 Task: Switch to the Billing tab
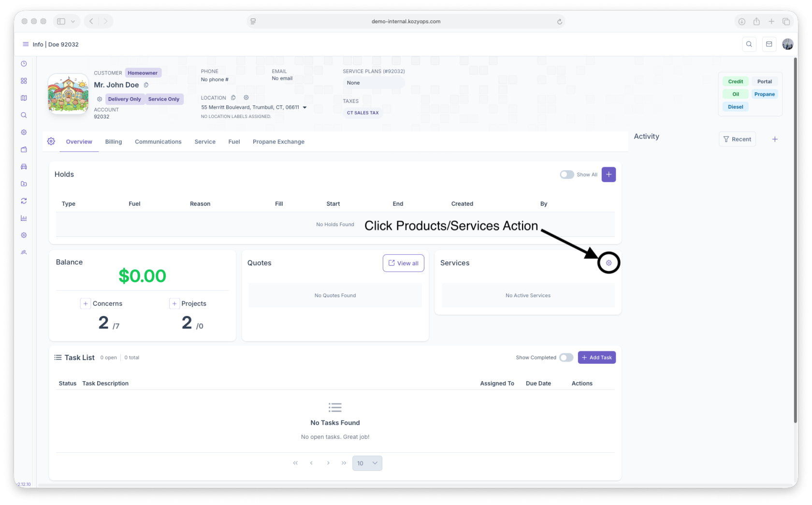point(114,142)
